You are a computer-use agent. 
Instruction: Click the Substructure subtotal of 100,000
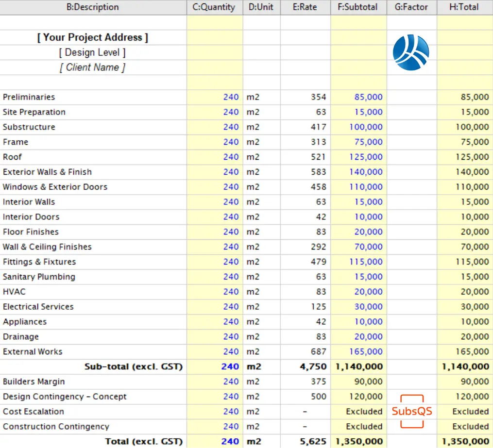(357, 127)
